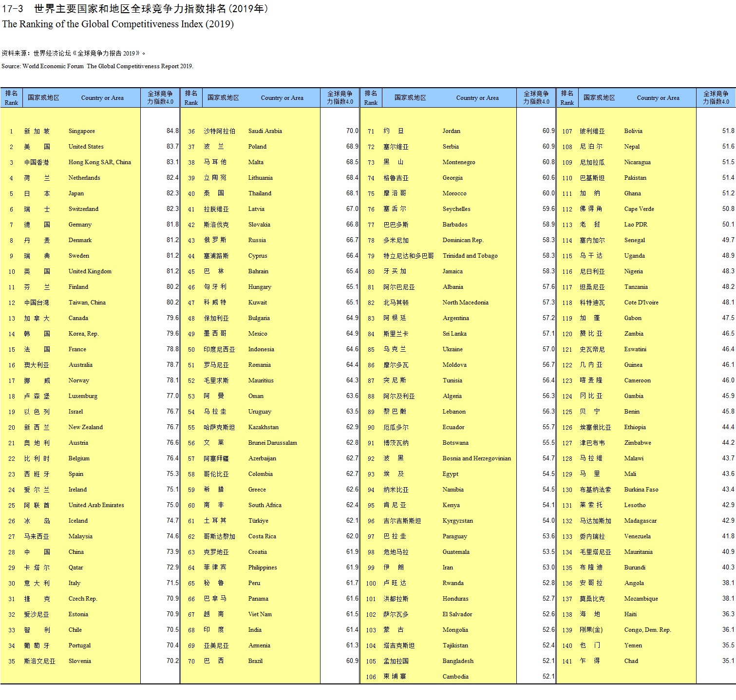Click Singapore's index score 84.8

[x=172, y=131]
